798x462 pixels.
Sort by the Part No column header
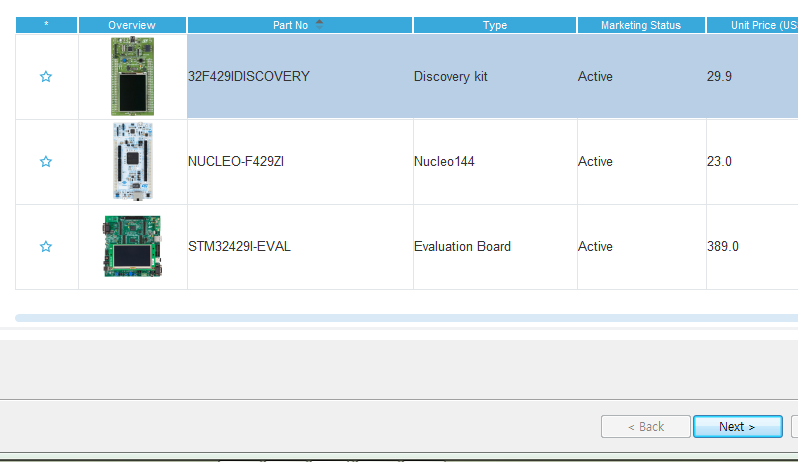pyautogui.click(x=300, y=25)
